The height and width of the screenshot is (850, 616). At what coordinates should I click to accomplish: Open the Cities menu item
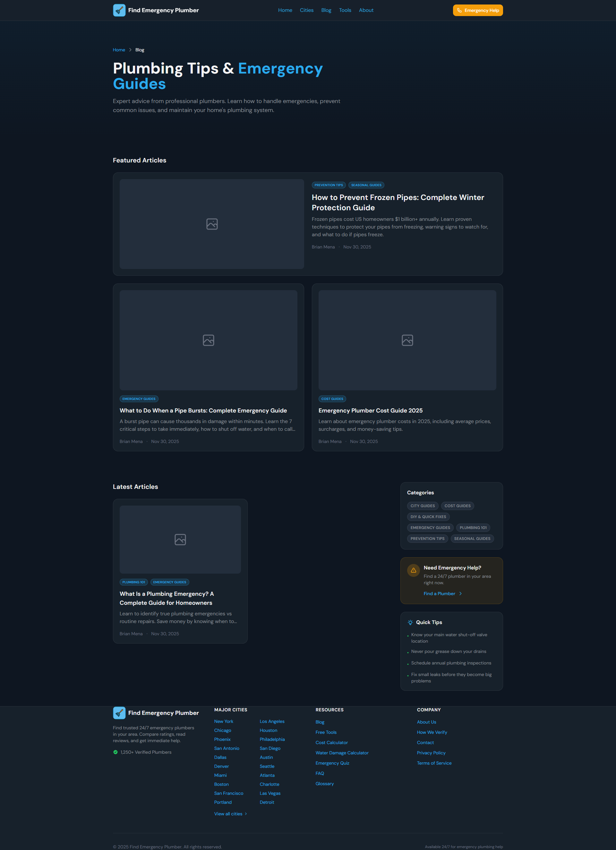(306, 10)
